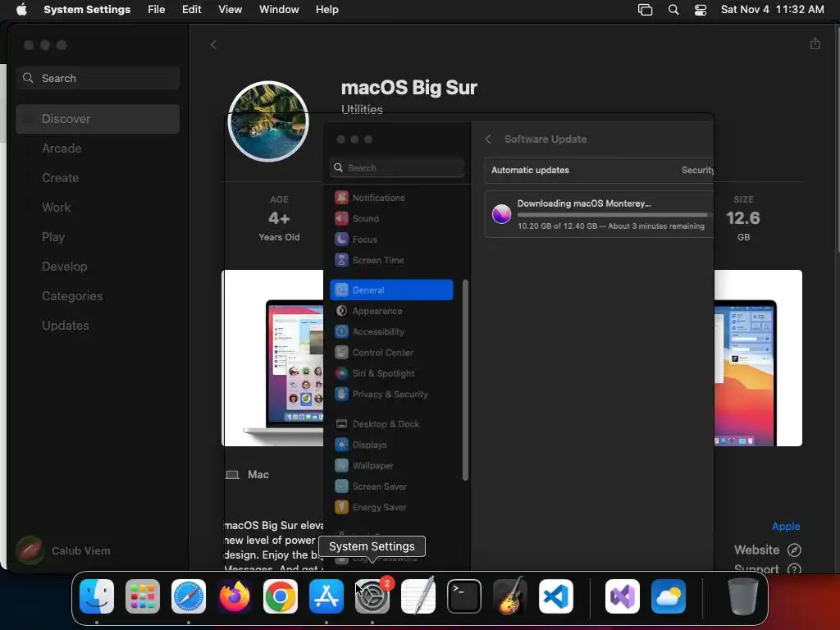Click the App Store share icon

tap(815, 43)
